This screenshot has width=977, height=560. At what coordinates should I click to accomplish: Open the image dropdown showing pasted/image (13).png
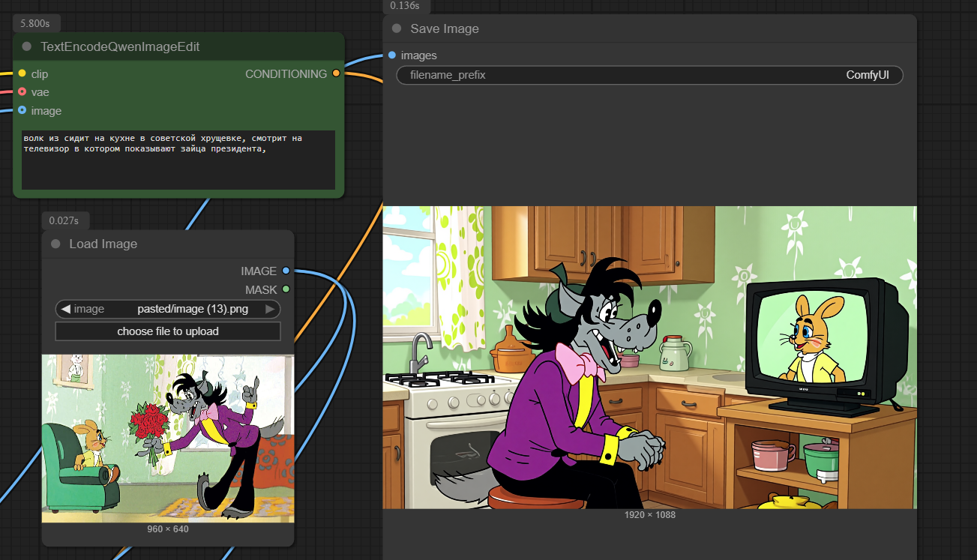click(168, 309)
